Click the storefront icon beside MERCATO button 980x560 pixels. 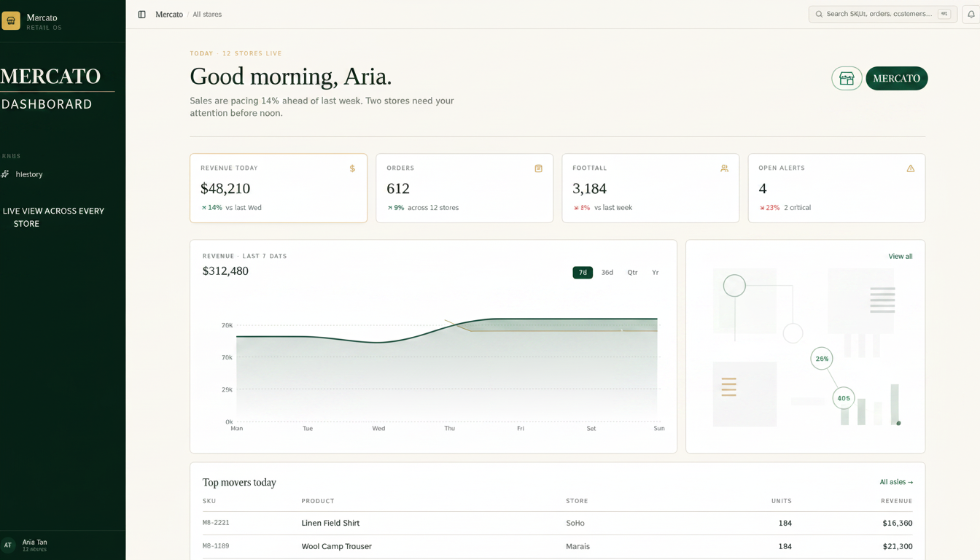click(847, 78)
